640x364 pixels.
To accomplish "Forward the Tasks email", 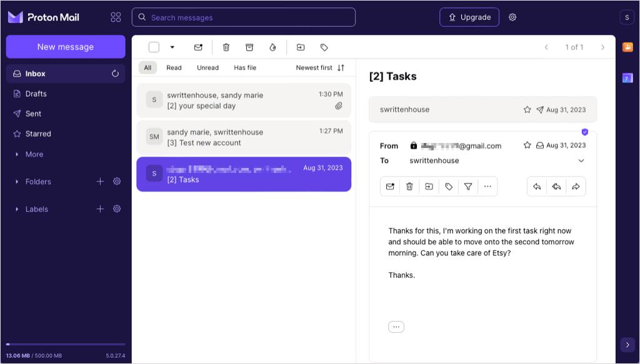I will coord(576,187).
